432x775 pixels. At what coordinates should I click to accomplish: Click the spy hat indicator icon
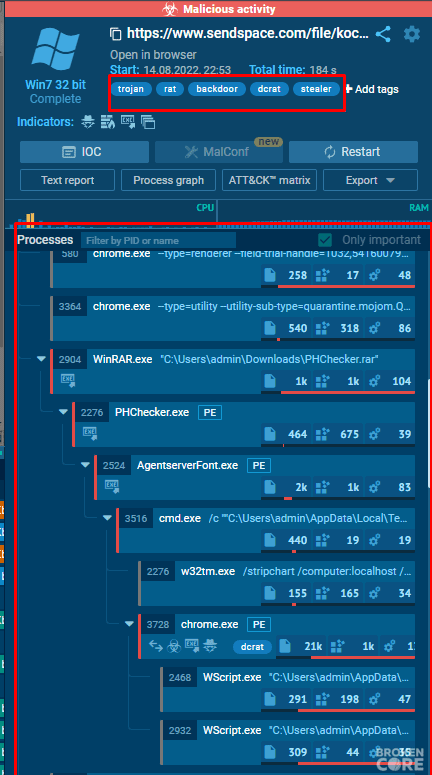click(x=88, y=121)
